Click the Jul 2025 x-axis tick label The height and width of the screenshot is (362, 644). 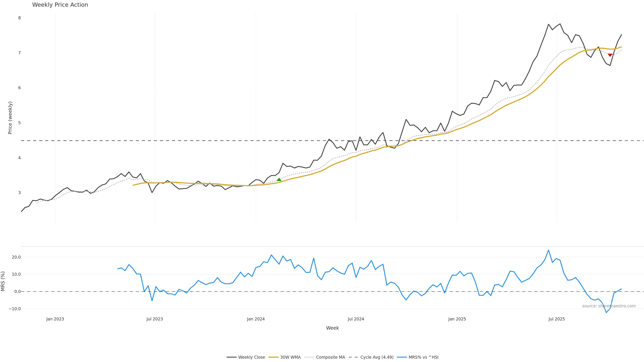pyautogui.click(x=556, y=319)
